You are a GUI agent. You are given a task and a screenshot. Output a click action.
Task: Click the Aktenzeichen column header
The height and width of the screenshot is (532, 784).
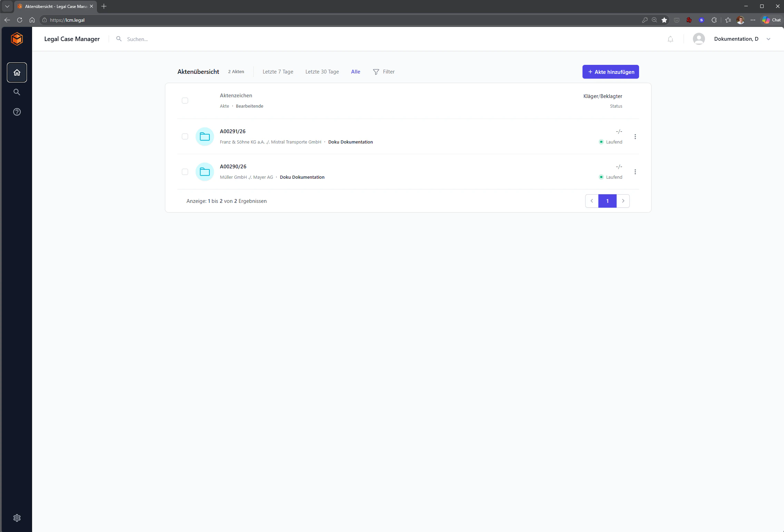(x=236, y=96)
